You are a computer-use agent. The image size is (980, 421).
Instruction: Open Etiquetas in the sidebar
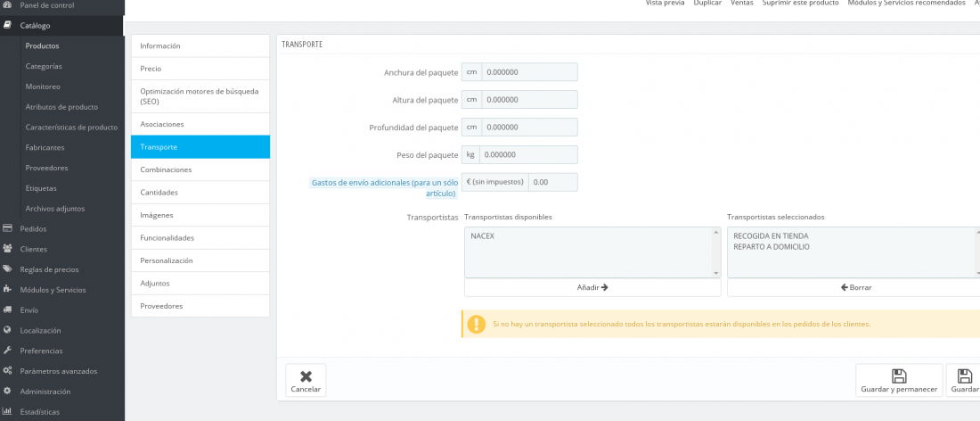[41, 188]
